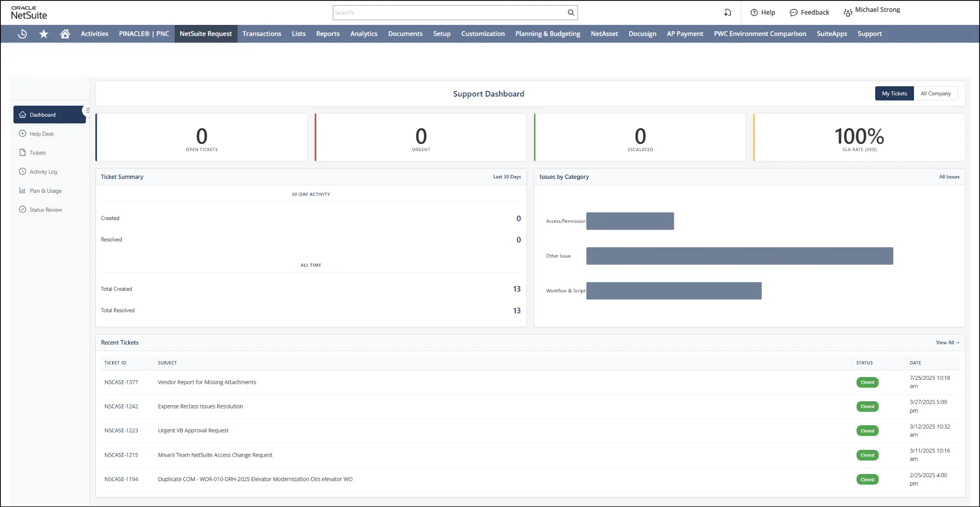The image size is (980, 507).
Task: Switch to My Tickets view
Action: coord(894,94)
